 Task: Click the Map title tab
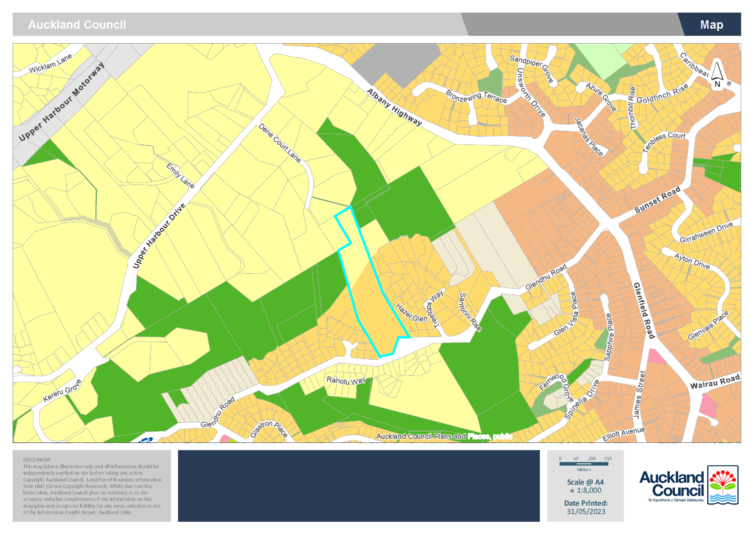711,25
